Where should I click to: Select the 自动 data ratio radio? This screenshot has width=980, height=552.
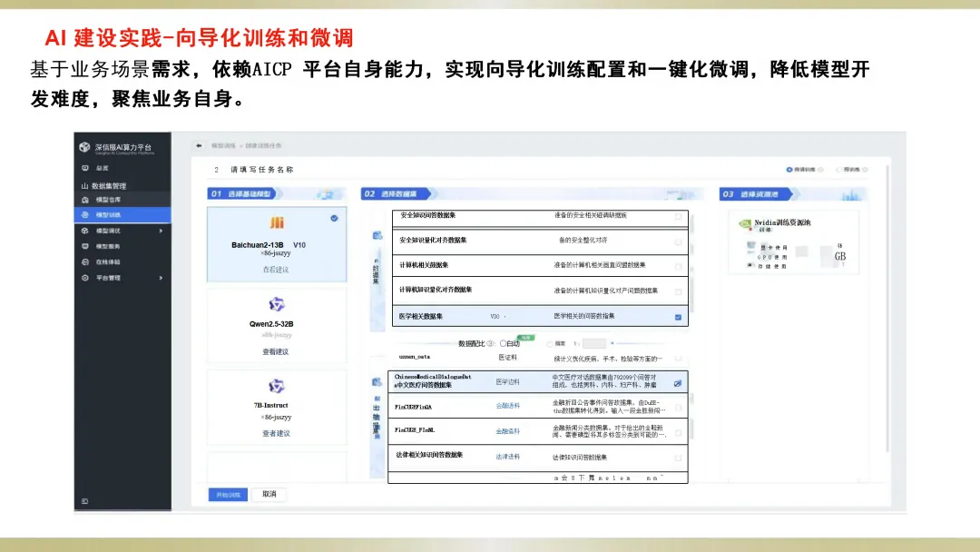click(x=503, y=344)
